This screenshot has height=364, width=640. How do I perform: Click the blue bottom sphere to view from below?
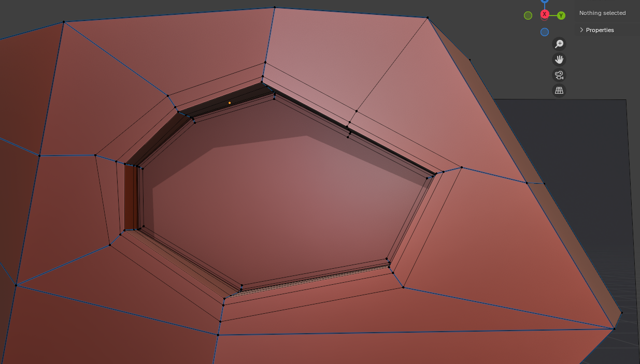tap(545, 32)
